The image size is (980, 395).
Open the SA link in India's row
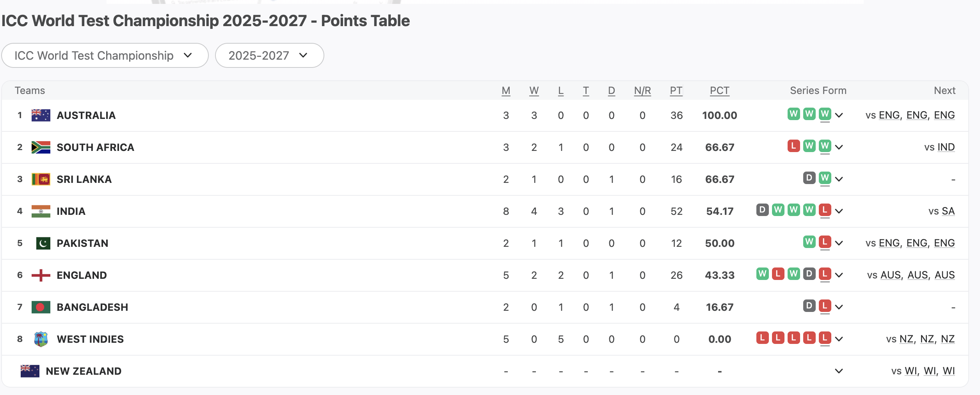click(948, 211)
